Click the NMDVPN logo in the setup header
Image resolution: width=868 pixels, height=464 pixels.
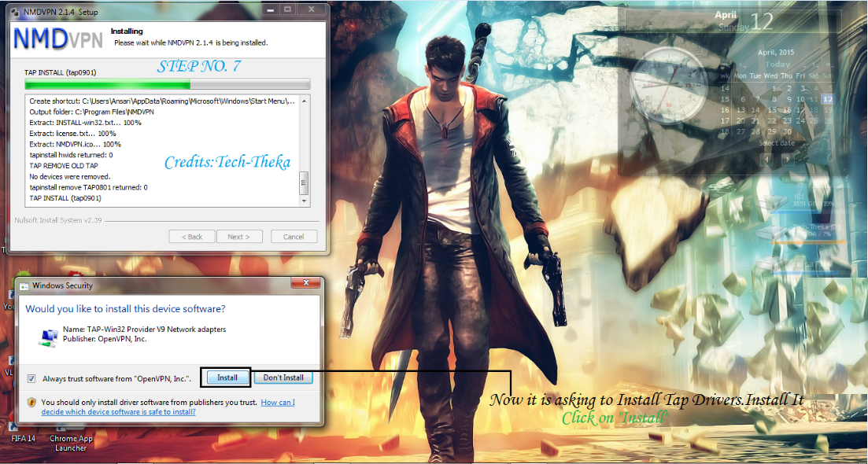[58, 39]
